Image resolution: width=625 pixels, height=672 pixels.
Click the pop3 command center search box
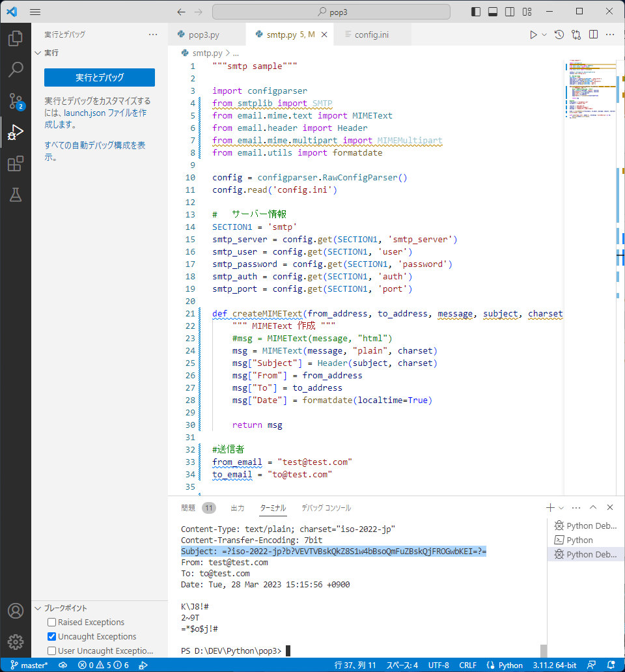(331, 12)
